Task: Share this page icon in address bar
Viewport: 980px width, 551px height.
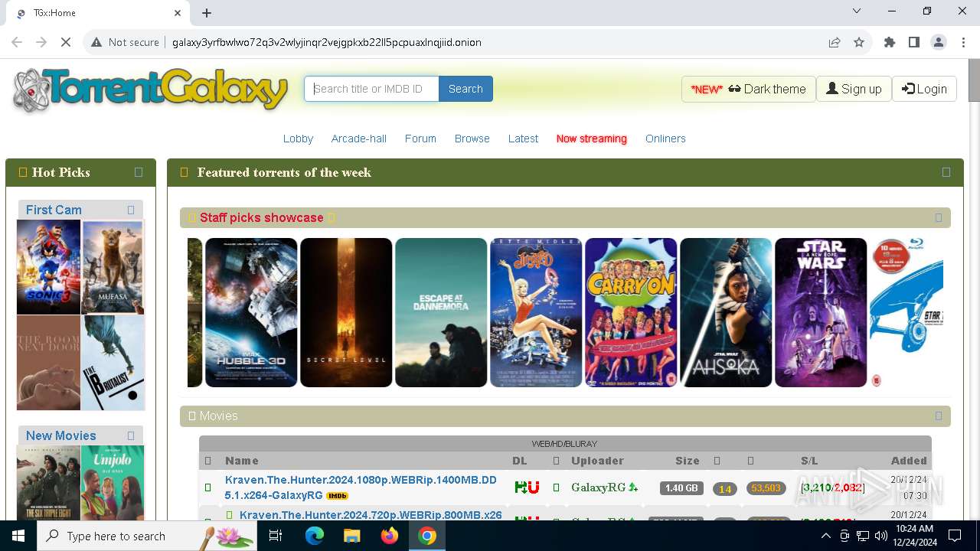Action: point(835,42)
